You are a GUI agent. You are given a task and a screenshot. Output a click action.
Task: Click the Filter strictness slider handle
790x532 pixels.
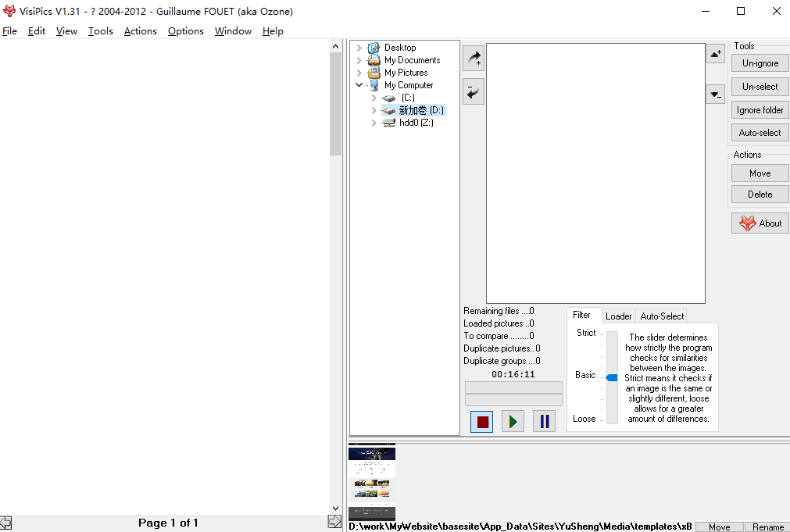pyautogui.click(x=612, y=378)
